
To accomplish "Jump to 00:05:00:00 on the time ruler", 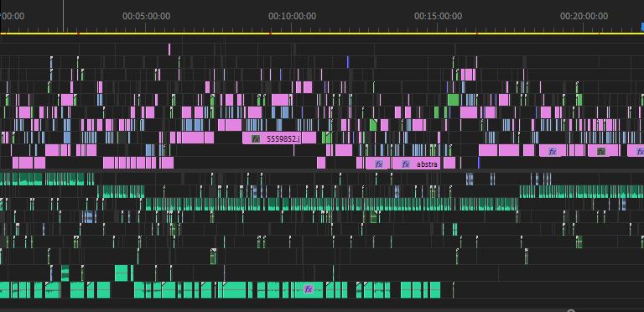I will pyautogui.click(x=146, y=17).
